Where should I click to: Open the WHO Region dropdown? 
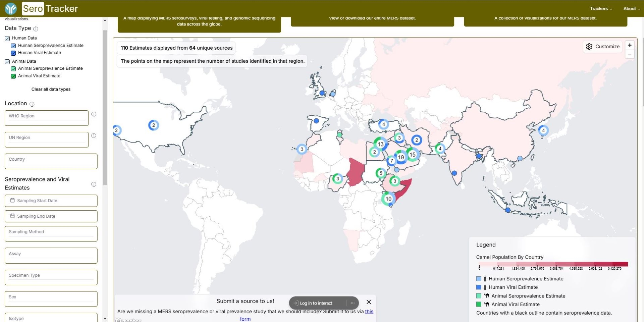point(47,118)
